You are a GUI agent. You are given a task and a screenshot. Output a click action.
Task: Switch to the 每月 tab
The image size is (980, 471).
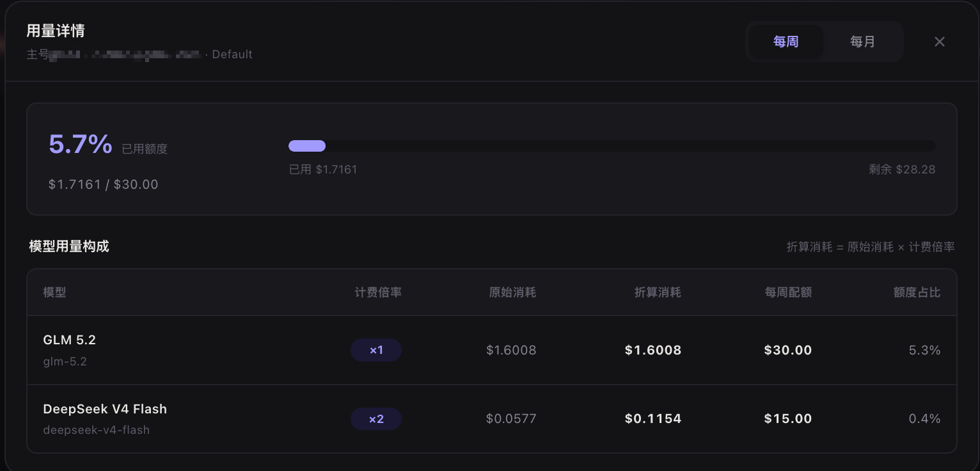862,42
